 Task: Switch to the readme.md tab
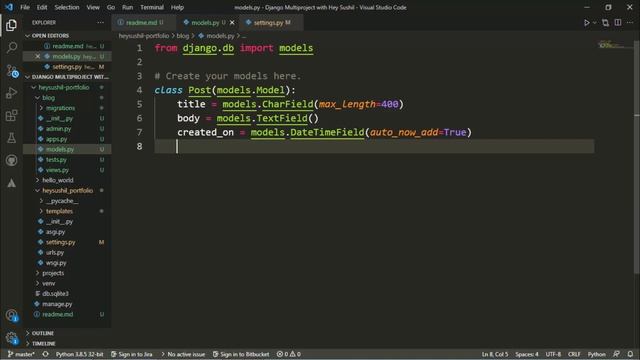144,23
